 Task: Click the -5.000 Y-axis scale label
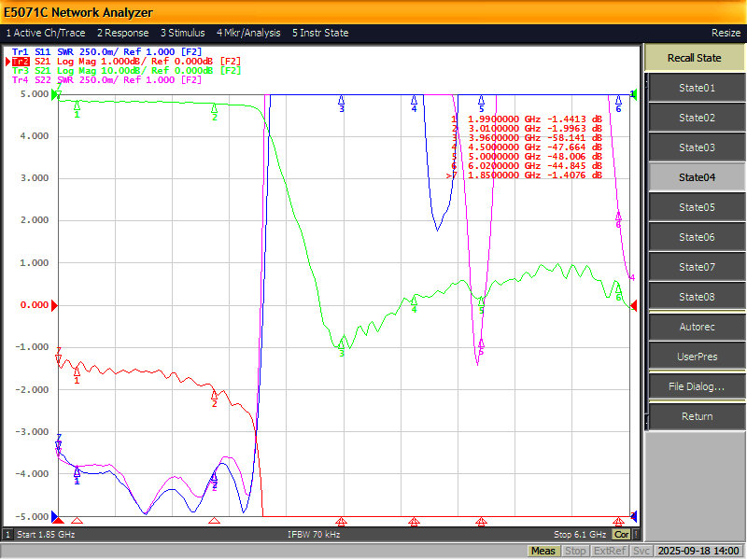tap(33, 516)
